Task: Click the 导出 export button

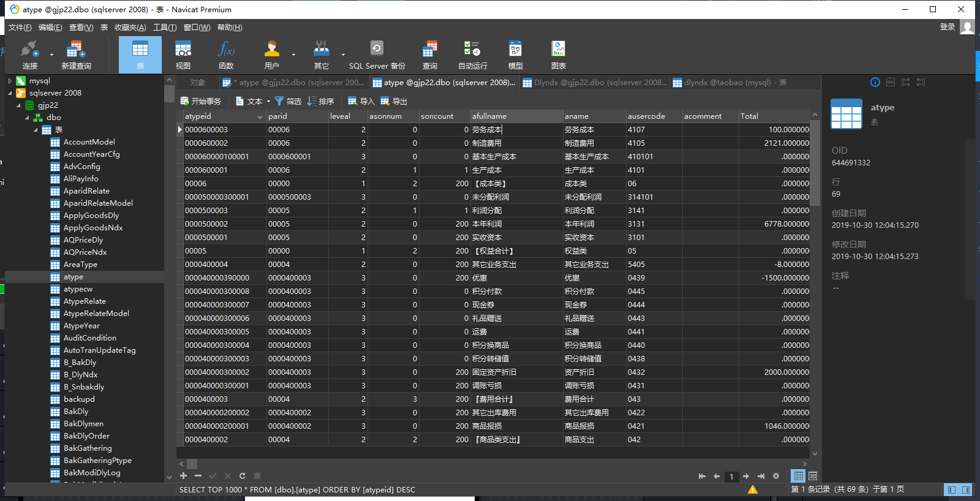Action: click(393, 101)
